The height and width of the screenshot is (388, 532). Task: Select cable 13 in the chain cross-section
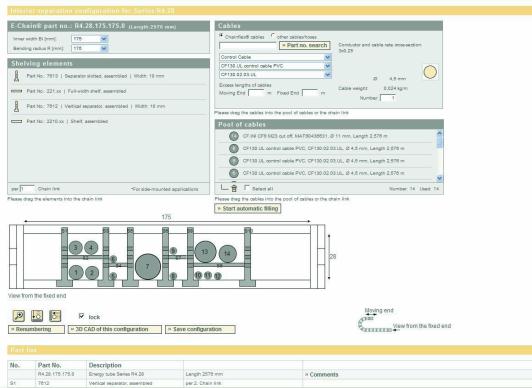click(x=205, y=252)
